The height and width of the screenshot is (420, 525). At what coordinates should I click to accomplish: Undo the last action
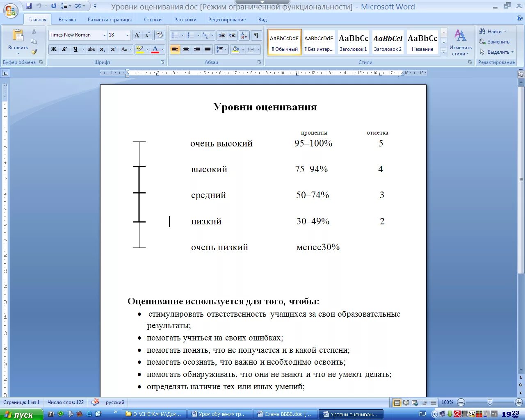click(x=39, y=6)
